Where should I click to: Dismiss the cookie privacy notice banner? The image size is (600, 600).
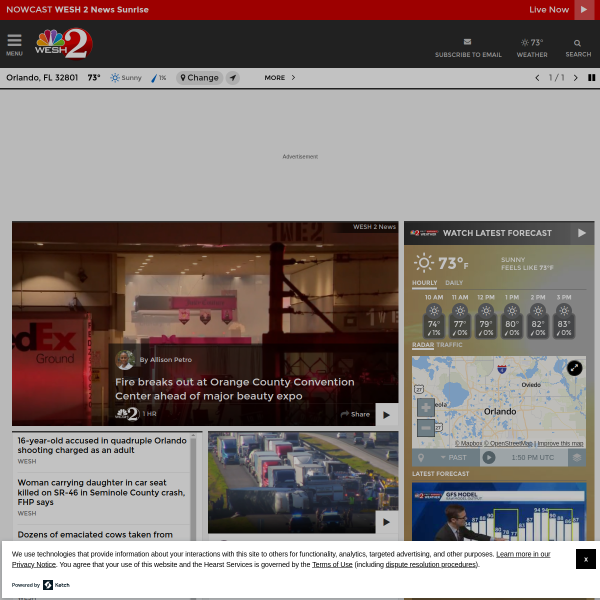point(586,559)
